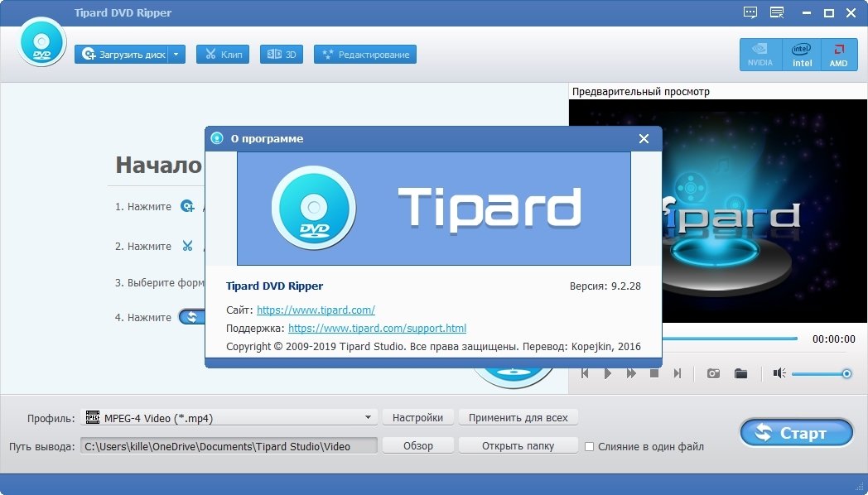
Task: Toggle AMD acceleration icon
Action: point(839,54)
